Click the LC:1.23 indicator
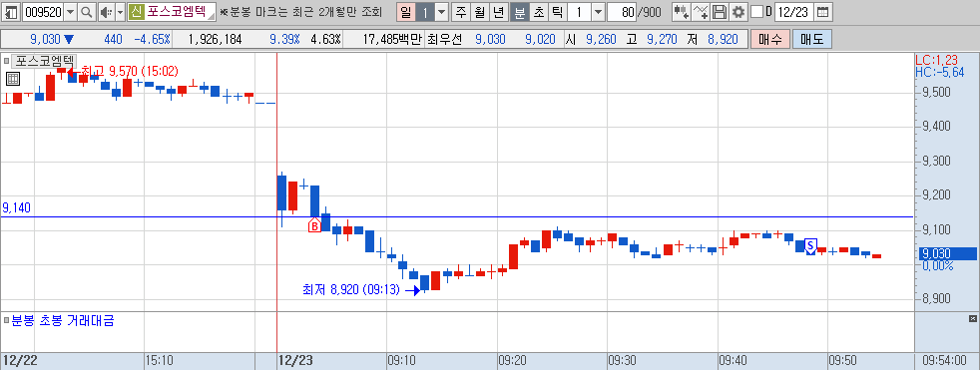980x370 pixels. pyautogui.click(x=936, y=61)
